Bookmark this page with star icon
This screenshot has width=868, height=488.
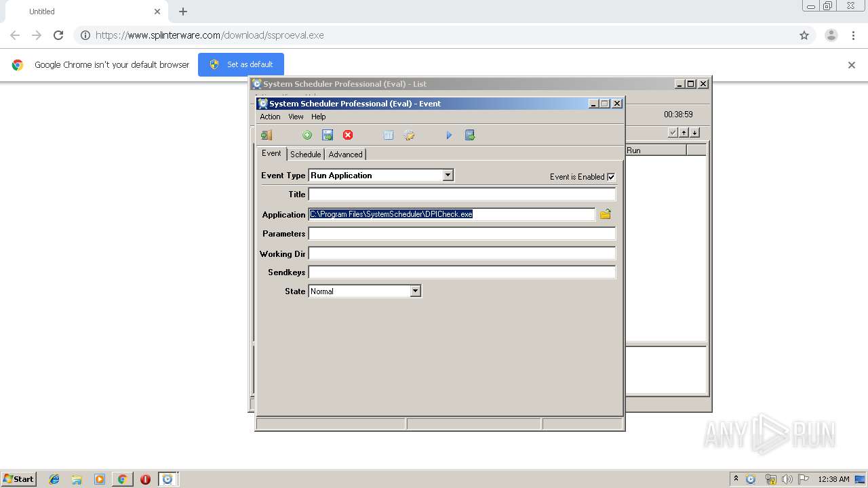804,35
